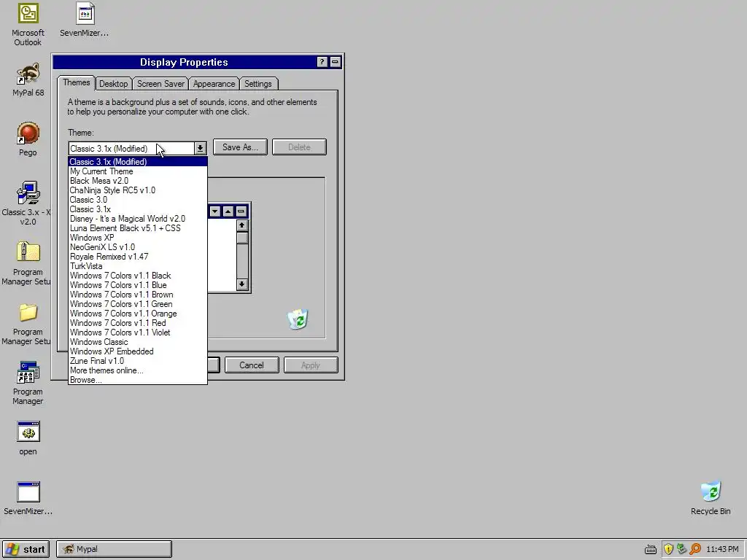
Task: Select NeoGeniX LS v1.0 in list
Action: (138, 247)
